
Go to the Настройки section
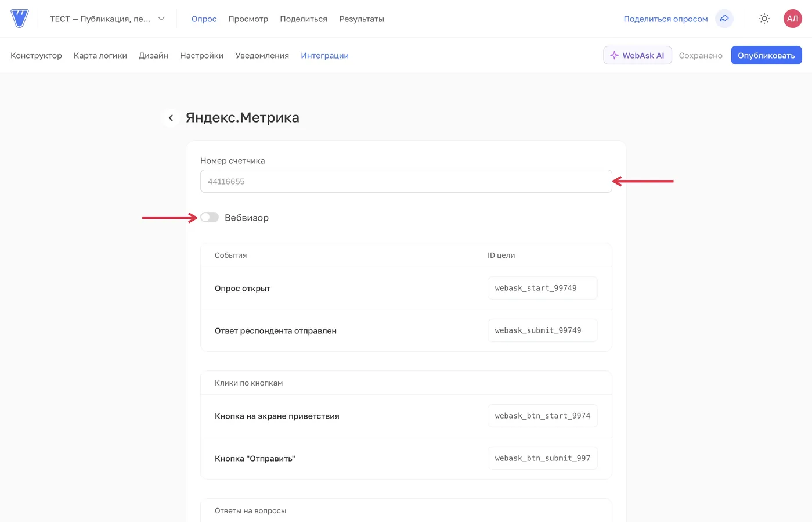point(201,56)
